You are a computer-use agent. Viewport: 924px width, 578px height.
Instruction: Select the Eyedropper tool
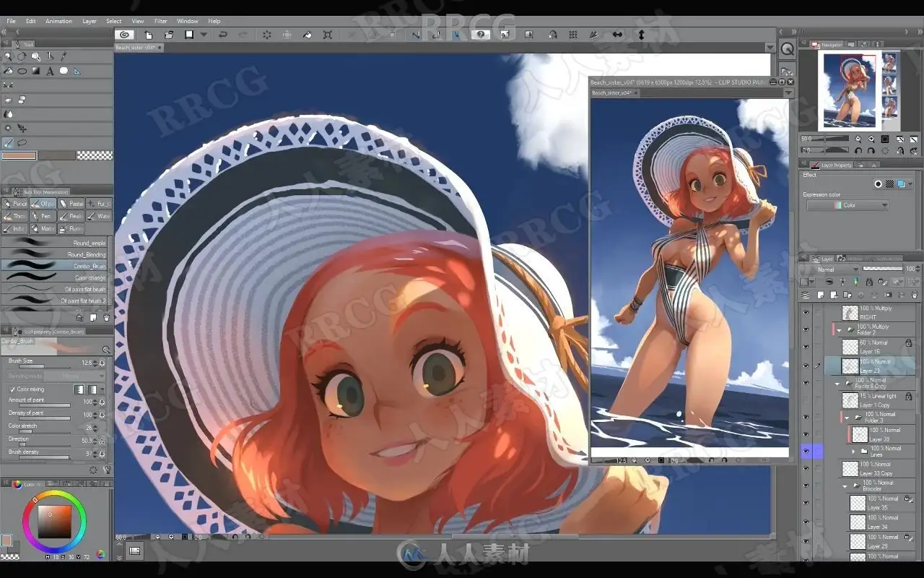click(x=64, y=56)
